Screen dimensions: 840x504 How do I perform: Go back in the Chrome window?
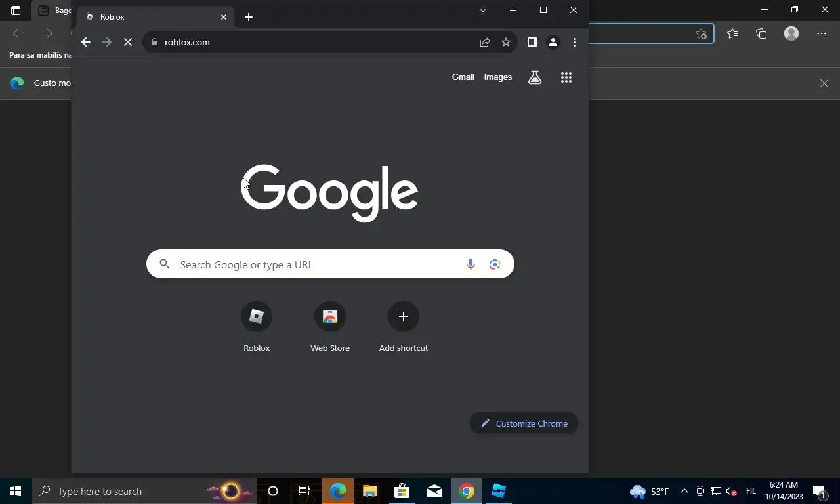tap(86, 42)
